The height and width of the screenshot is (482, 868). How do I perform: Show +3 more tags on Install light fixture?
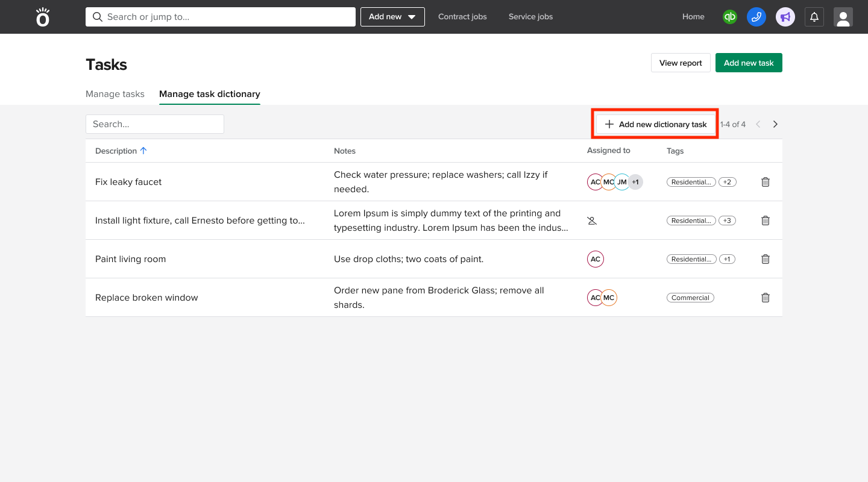pos(727,221)
